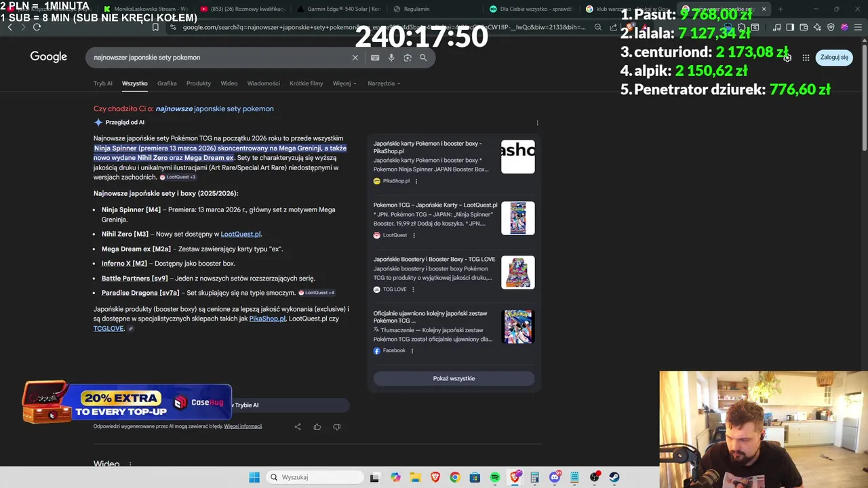Viewport: 868px width, 488px height.
Task: Give thumbs down to AI overview
Action: 336,426
